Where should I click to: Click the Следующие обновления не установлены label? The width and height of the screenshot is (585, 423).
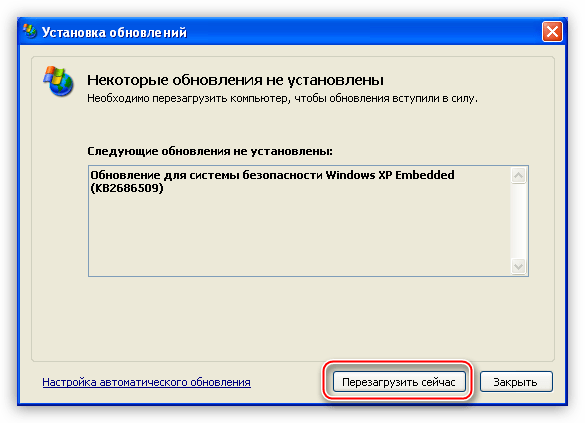coord(210,151)
